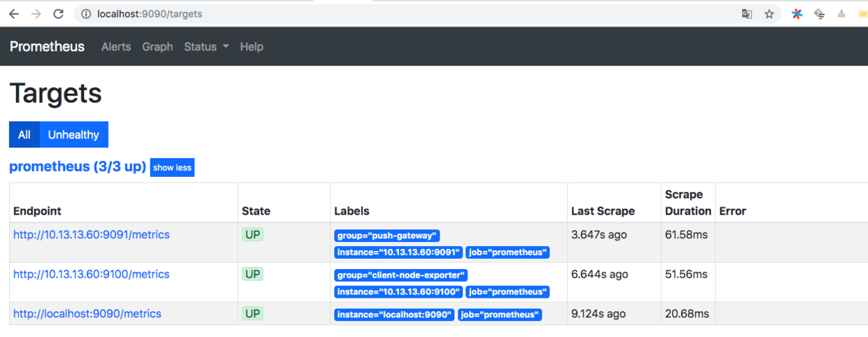Viewport: 868px width, 337px height.
Task: Click the 9.124s ago last scrape value
Action: click(x=598, y=314)
